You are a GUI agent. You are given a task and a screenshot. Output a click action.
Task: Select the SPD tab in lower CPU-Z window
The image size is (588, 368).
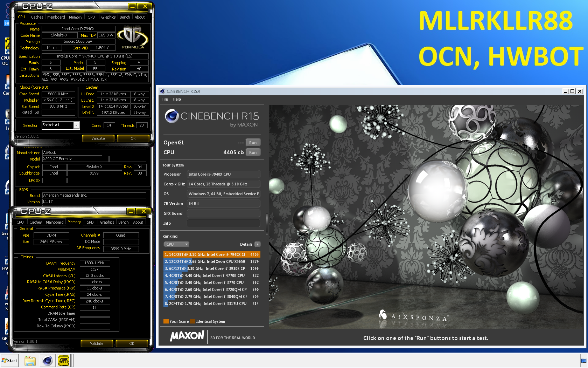(x=90, y=222)
